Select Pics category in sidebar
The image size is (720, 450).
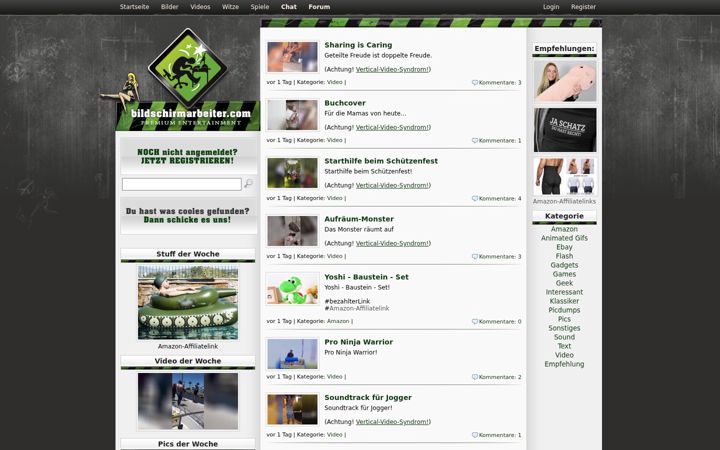click(x=564, y=319)
